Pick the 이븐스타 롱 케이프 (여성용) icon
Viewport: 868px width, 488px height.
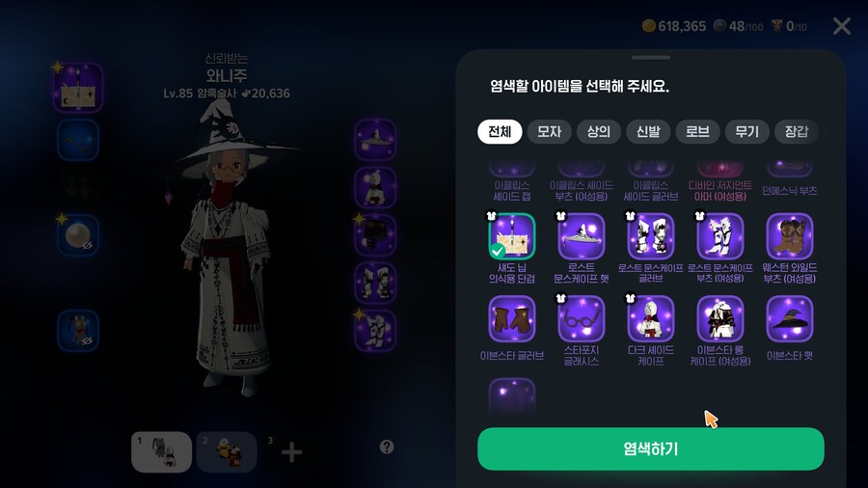(x=720, y=318)
